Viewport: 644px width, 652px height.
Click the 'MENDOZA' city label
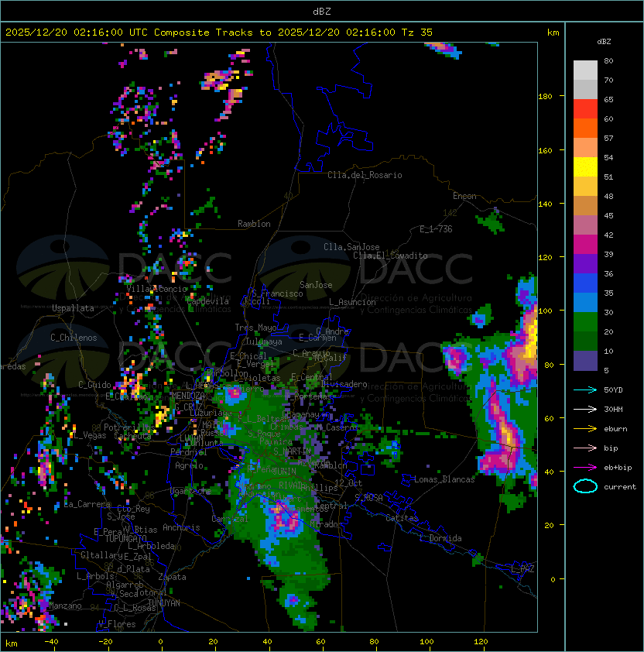(188, 395)
